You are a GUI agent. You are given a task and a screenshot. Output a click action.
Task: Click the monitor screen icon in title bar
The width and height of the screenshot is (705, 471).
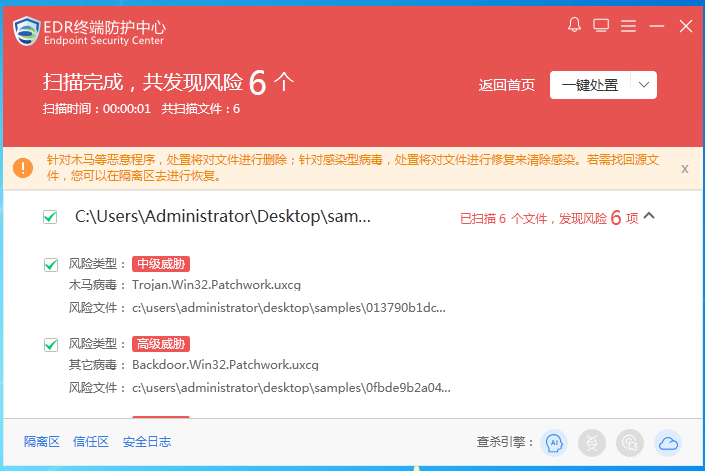click(601, 25)
